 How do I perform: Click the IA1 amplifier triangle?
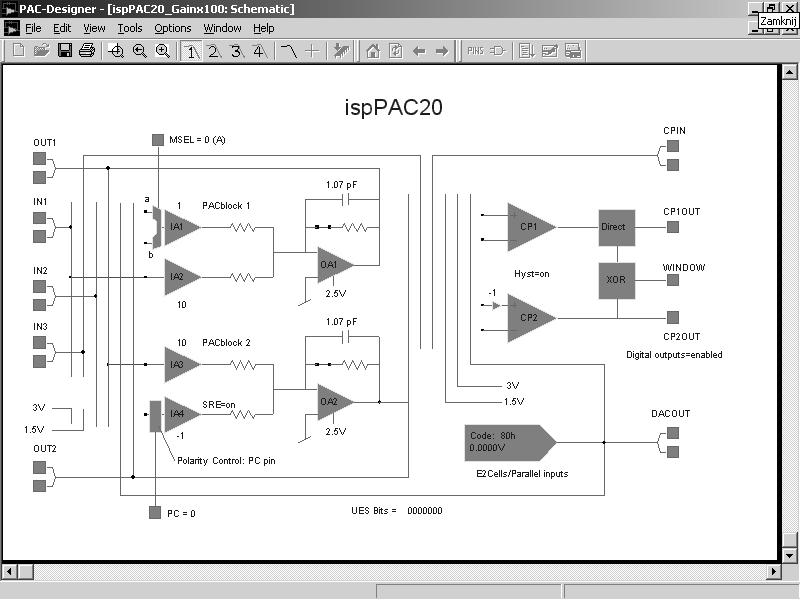click(182, 227)
